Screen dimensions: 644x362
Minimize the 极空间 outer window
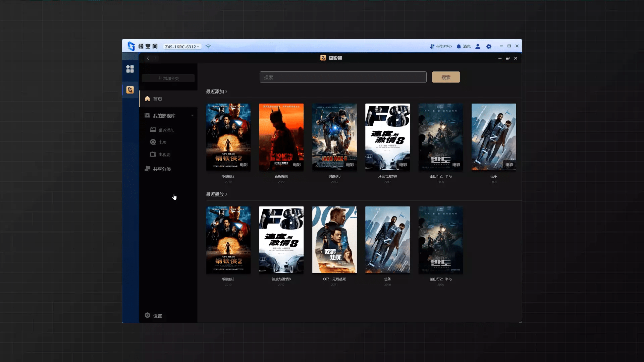point(501,46)
